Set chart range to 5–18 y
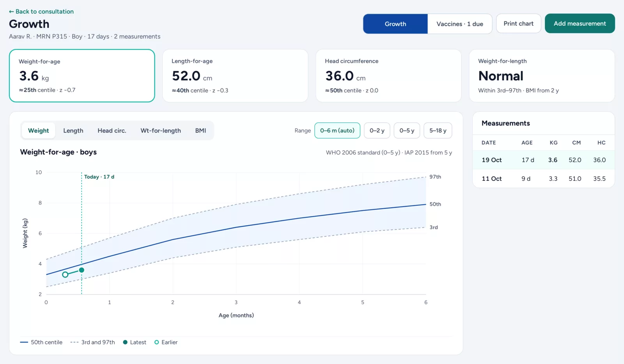The height and width of the screenshot is (364, 624). pos(438,131)
